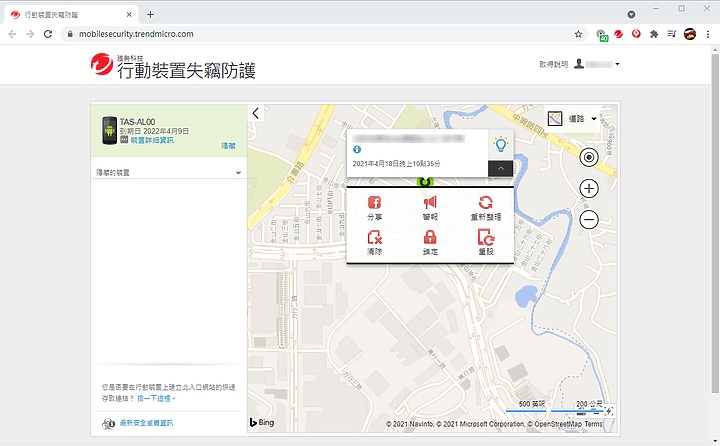Screen dimensions: 720x446
Task: Open the map type dropdown
Action: tap(573, 119)
